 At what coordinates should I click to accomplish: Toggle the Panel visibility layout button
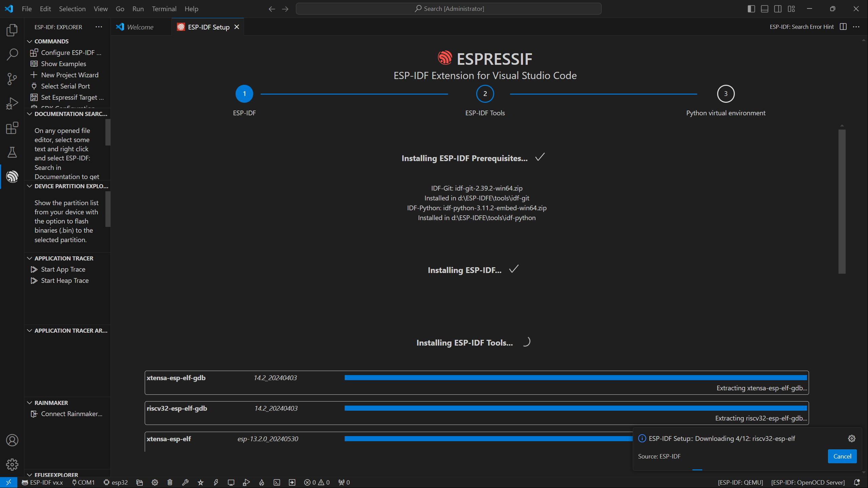point(764,9)
